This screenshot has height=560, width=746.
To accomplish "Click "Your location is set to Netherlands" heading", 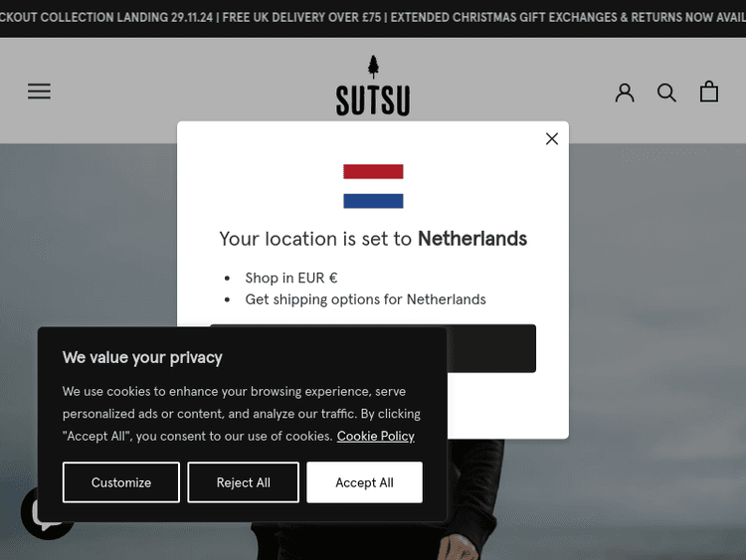I will coord(373,239).
